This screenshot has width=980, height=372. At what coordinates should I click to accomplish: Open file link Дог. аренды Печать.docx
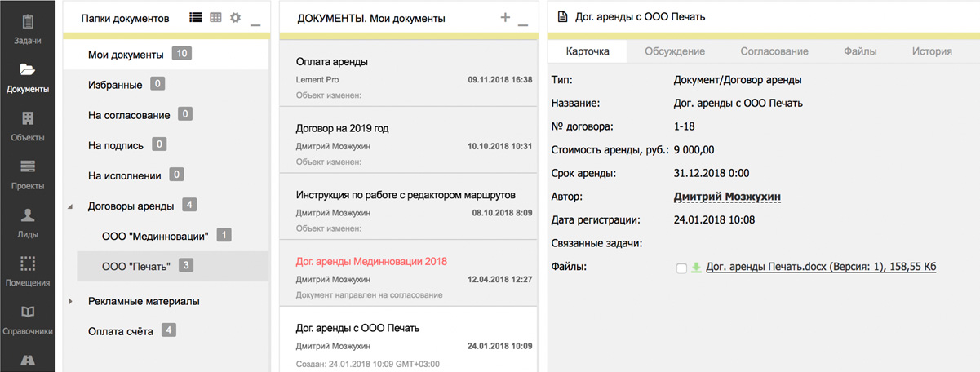tap(821, 266)
